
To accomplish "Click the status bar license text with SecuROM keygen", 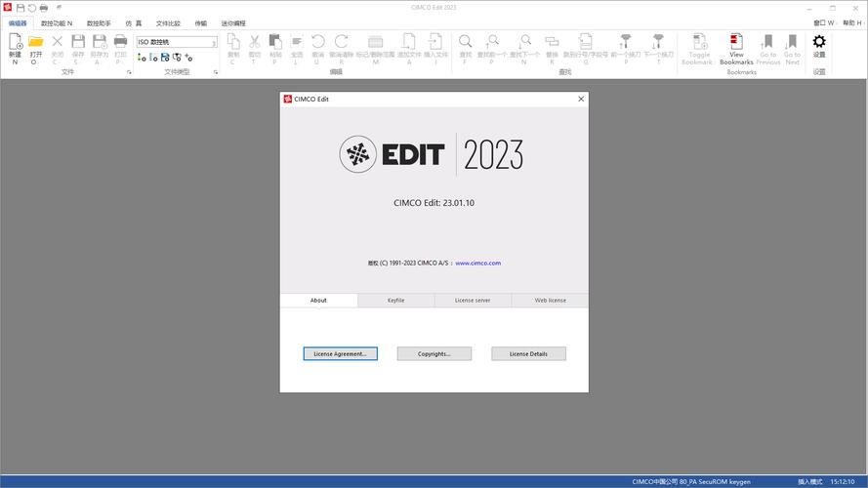I will click(x=691, y=482).
